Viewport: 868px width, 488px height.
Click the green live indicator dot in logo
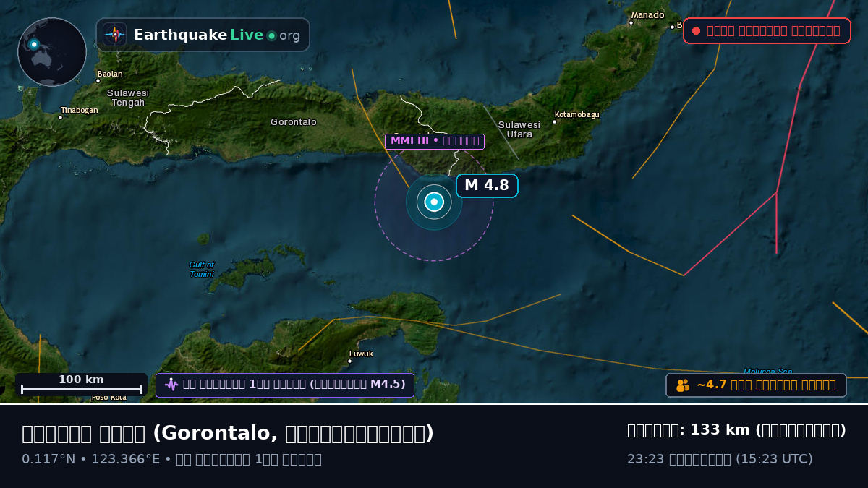[271, 35]
